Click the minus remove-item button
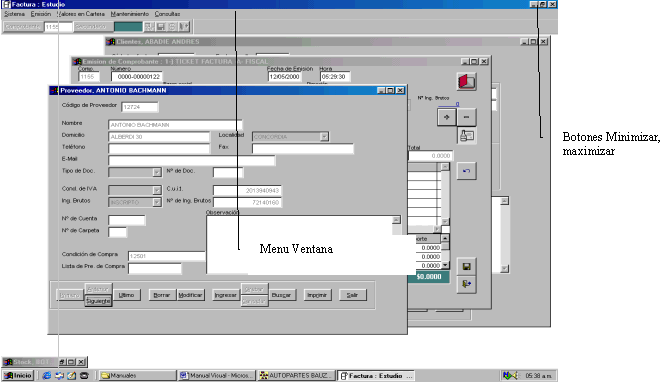Image resolution: width=662 pixels, height=382 pixels. 467,117
